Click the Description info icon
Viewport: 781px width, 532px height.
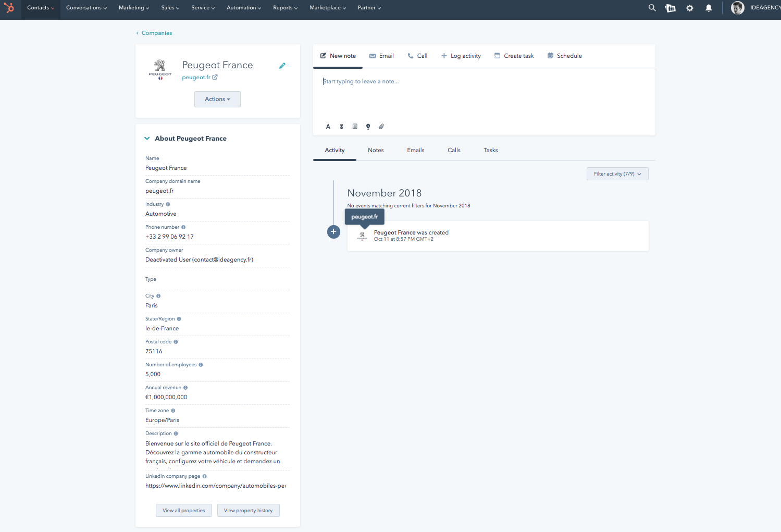click(176, 434)
